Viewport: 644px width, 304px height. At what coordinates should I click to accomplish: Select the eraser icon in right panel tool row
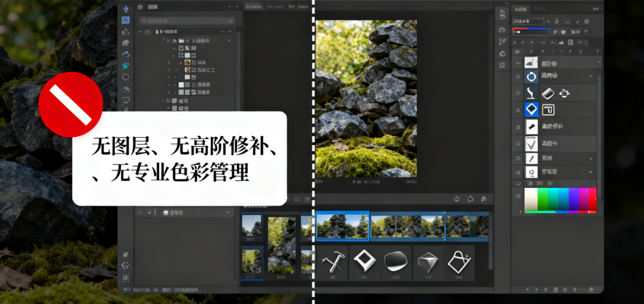[x=548, y=94]
